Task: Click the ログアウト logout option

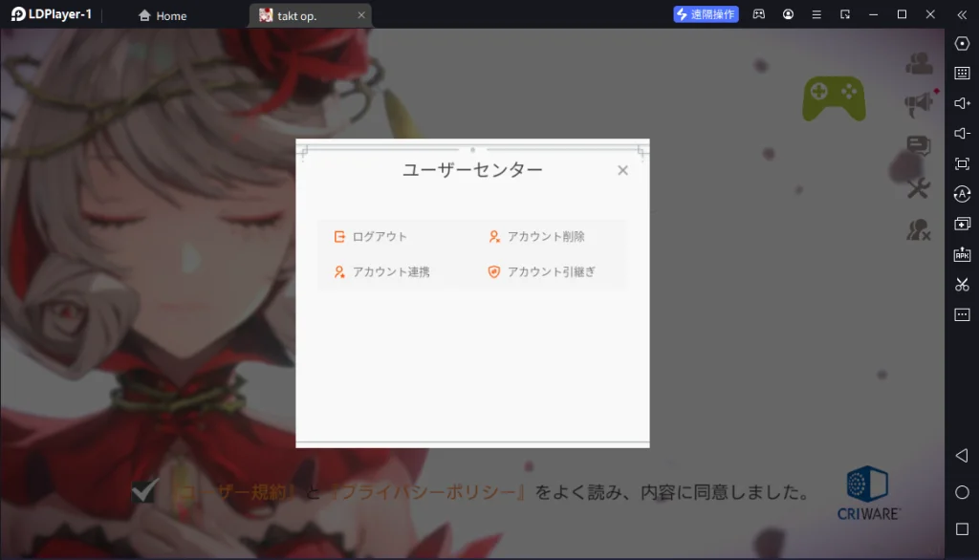Action: pos(370,237)
